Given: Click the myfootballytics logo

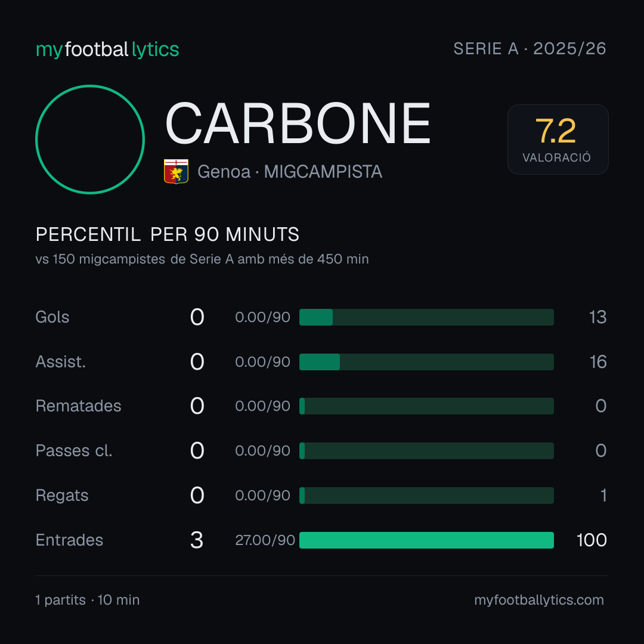Looking at the screenshot, I should [x=107, y=49].
